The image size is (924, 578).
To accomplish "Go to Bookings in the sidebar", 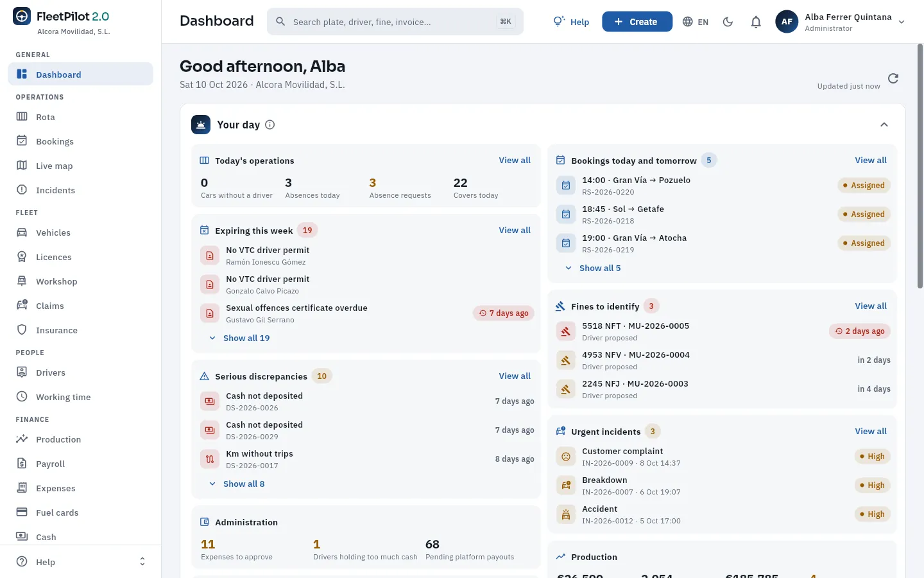I will coord(80,141).
